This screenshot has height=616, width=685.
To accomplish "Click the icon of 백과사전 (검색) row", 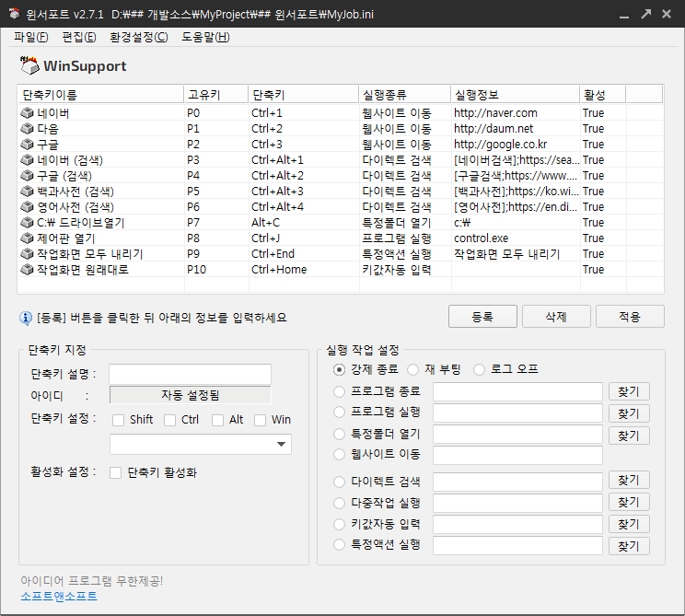I will [27, 192].
